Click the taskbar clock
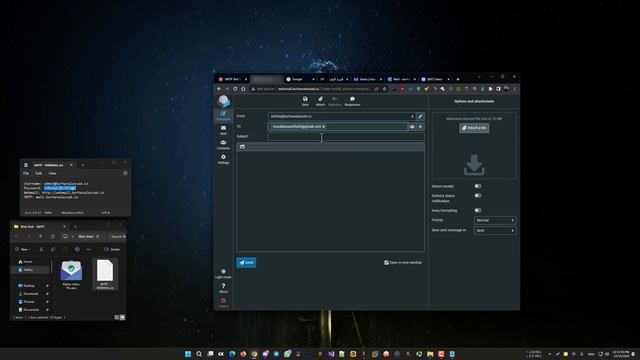Image resolution: width=640 pixels, height=360 pixels. pyautogui.click(x=620, y=354)
